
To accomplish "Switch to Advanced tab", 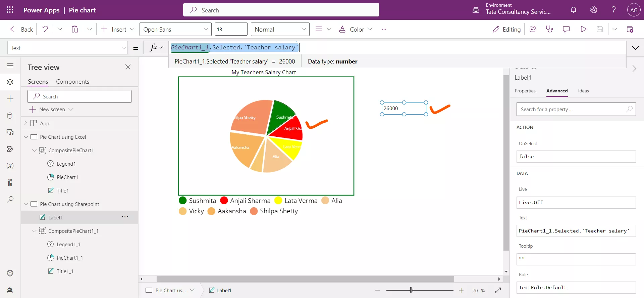I will 557,91.
